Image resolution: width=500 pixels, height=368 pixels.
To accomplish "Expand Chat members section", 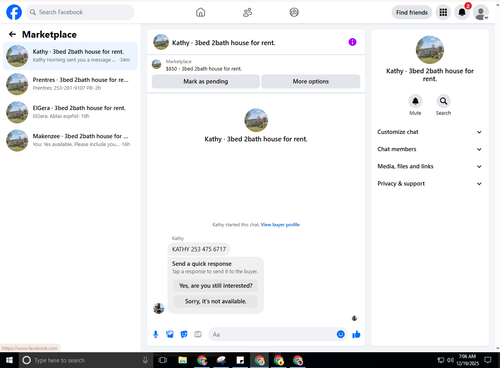I will [x=429, y=149].
